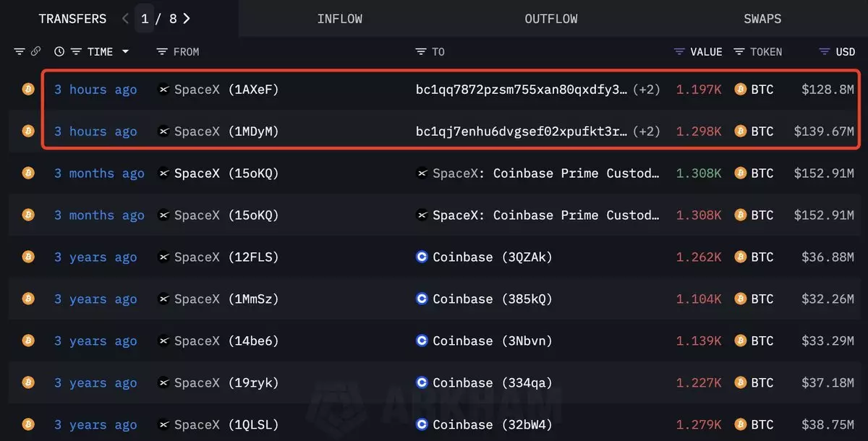The width and height of the screenshot is (868, 441).
Task: Open the TO column filter
Action: click(421, 52)
